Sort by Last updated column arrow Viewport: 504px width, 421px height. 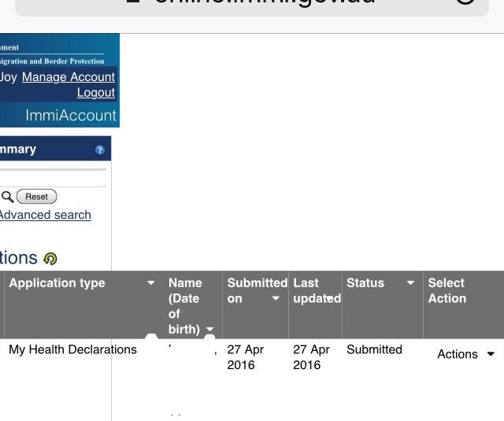(329, 298)
